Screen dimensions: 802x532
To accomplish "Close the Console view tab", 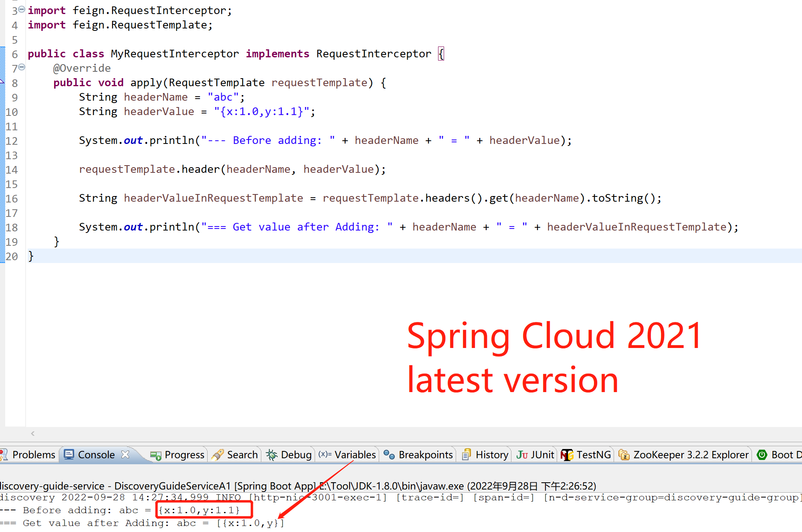I will click(125, 454).
